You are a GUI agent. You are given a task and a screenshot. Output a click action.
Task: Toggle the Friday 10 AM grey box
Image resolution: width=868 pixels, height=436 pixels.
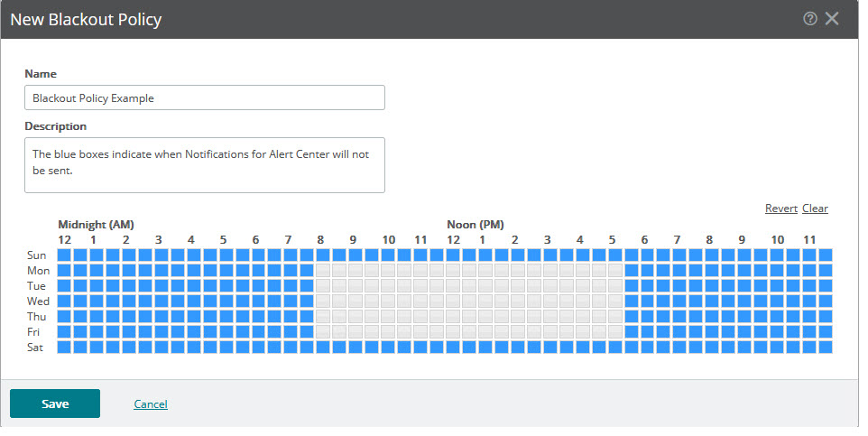[x=388, y=331]
